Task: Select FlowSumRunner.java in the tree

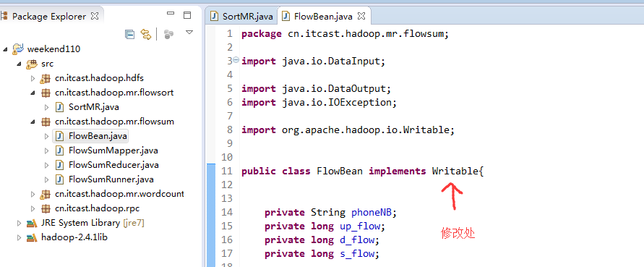Action: [x=111, y=179]
